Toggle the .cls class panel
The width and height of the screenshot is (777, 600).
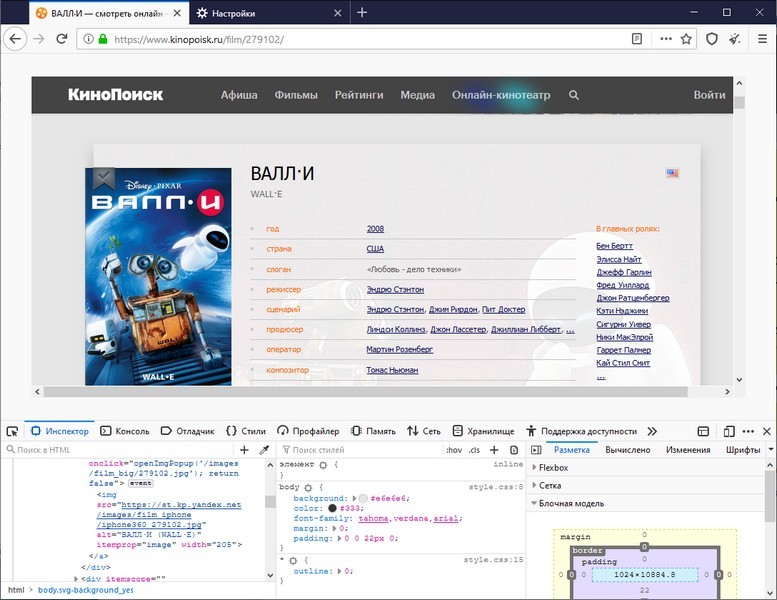pos(475,450)
